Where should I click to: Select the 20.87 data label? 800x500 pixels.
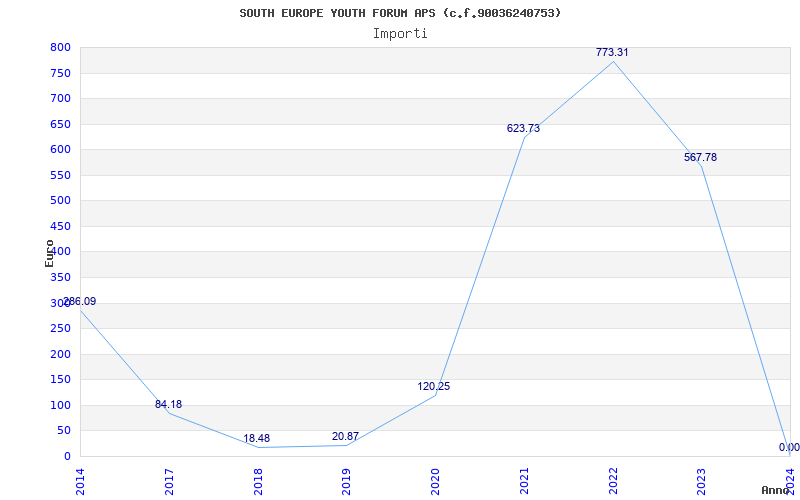pos(345,436)
